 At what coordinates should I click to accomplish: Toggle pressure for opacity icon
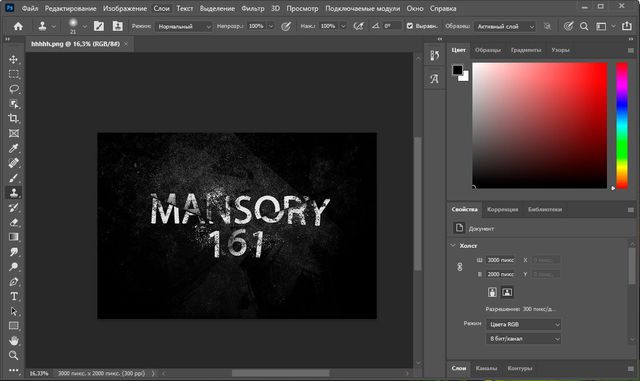pos(286,26)
